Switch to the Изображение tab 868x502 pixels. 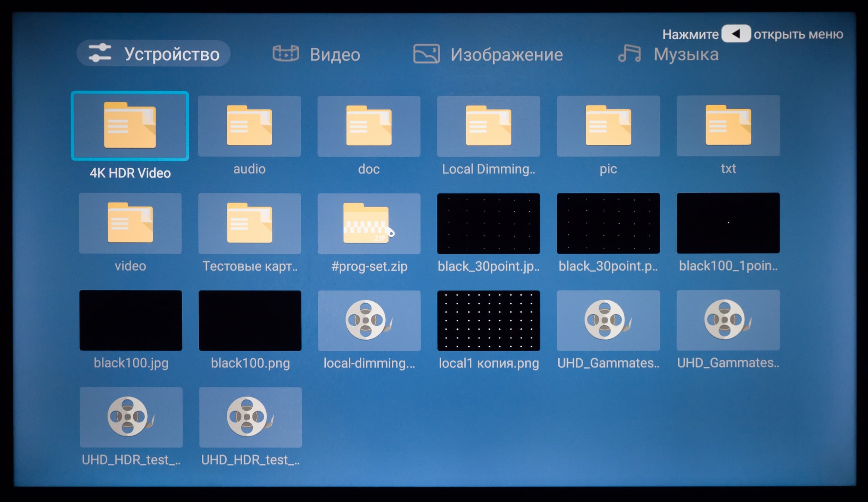tap(488, 54)
